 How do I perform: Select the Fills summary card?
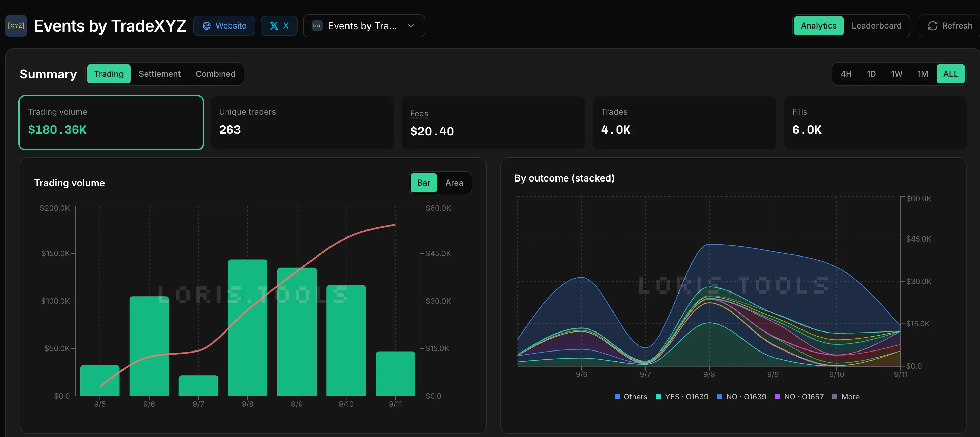[x=875, y=122]
